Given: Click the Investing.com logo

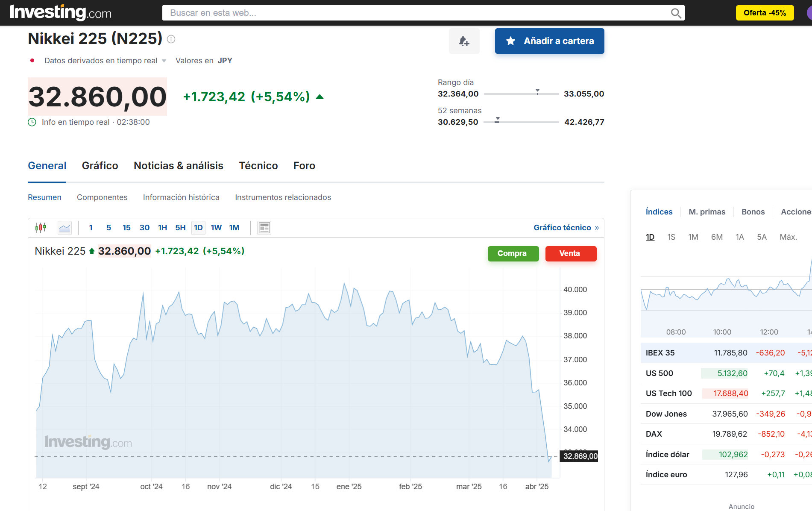Looking at the screenshot, I should click(x=60, y=12).
